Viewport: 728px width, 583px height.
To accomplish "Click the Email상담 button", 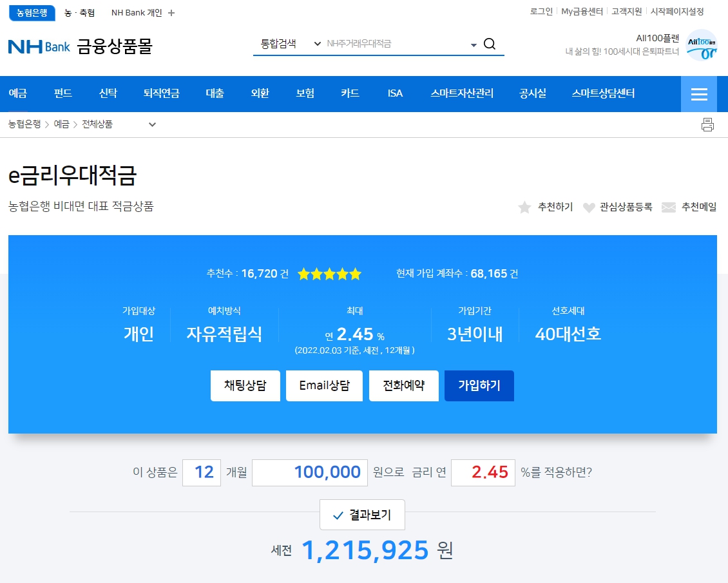I will tap(324, 386).
